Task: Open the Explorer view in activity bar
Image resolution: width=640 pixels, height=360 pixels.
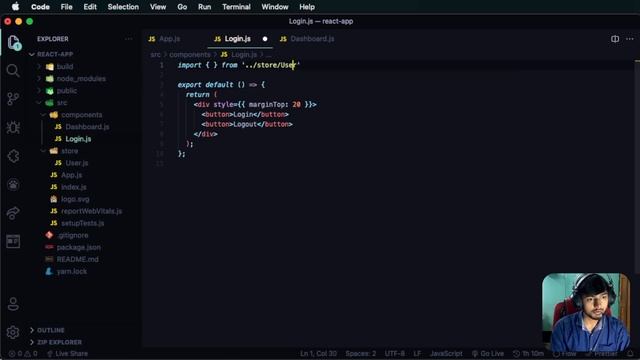Action: point(13,42)
